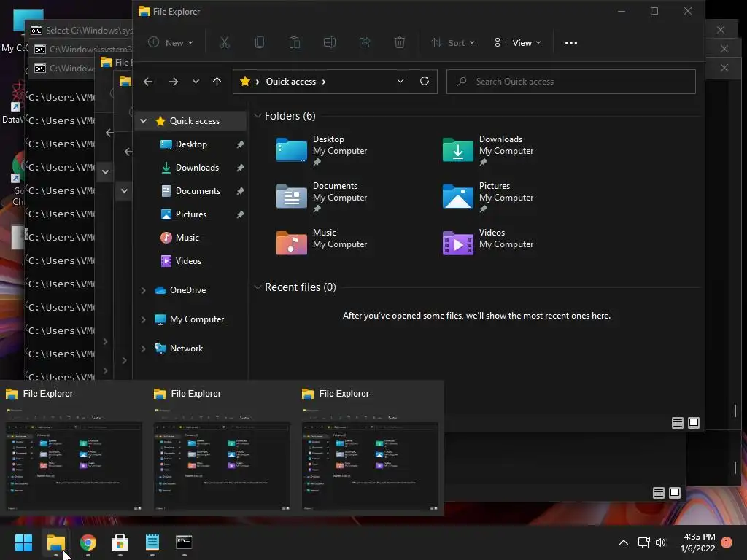This screenshot has height=560, width=747.
Task: Click the Search Quick access field
Action: [570, 82]
